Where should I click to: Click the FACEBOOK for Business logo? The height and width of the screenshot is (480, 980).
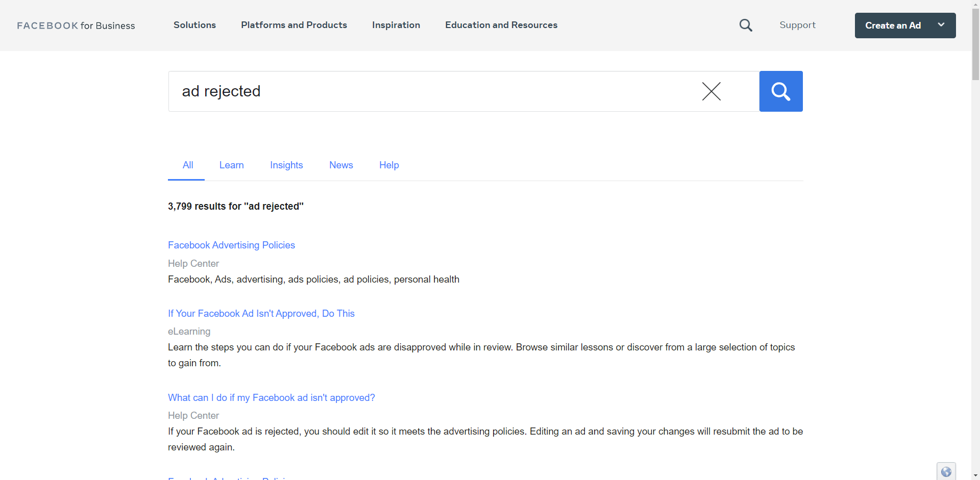76,26
